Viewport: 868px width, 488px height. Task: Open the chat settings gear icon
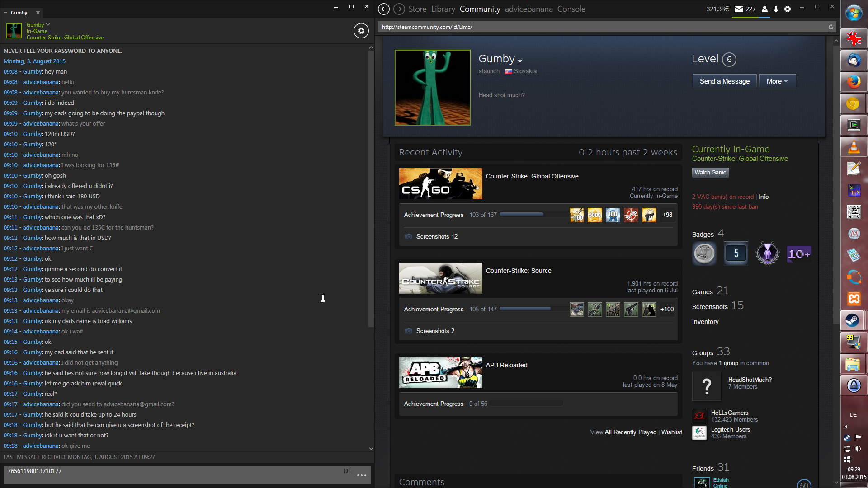tap(361, 31)
